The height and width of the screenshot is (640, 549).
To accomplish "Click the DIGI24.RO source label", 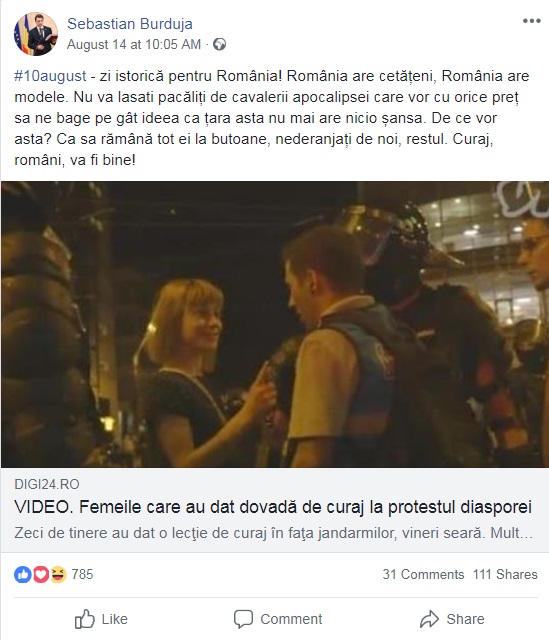I will (x=47, y=484).
